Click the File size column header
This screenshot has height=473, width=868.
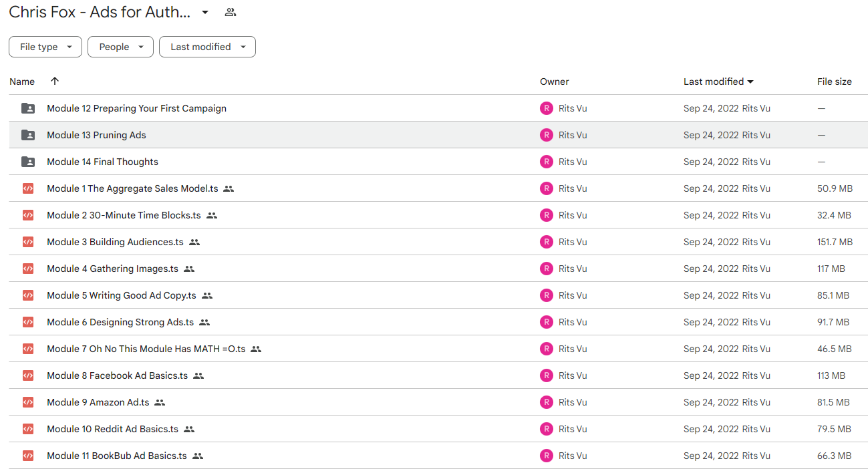[835, 82]
